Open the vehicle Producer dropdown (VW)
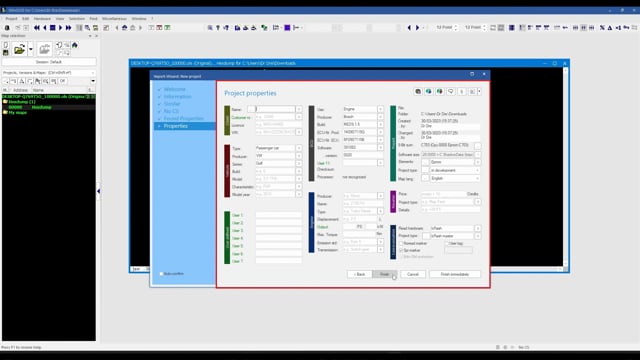The image size is (640, 360). pos(299,156)
